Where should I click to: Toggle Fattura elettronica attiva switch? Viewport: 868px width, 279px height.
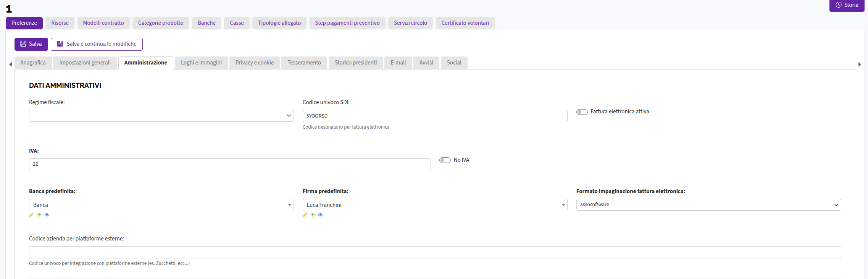[582, 112]
